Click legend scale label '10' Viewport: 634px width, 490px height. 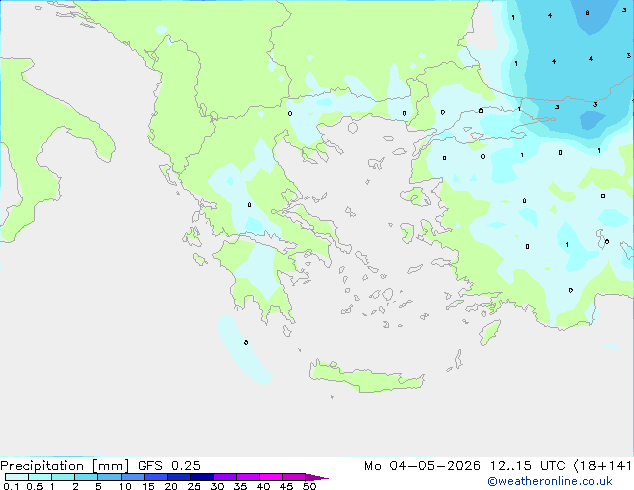pos(125,486)
